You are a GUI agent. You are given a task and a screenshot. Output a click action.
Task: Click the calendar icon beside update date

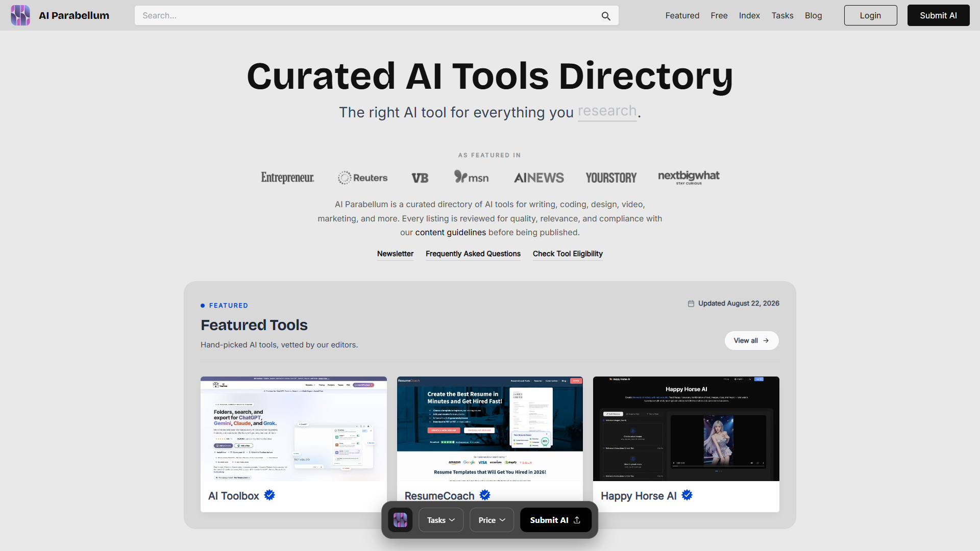point(691,304)
